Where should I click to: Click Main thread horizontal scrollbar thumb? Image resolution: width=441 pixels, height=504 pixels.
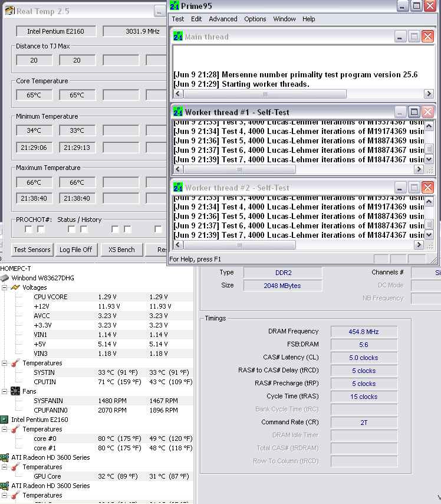coord(265,94)
